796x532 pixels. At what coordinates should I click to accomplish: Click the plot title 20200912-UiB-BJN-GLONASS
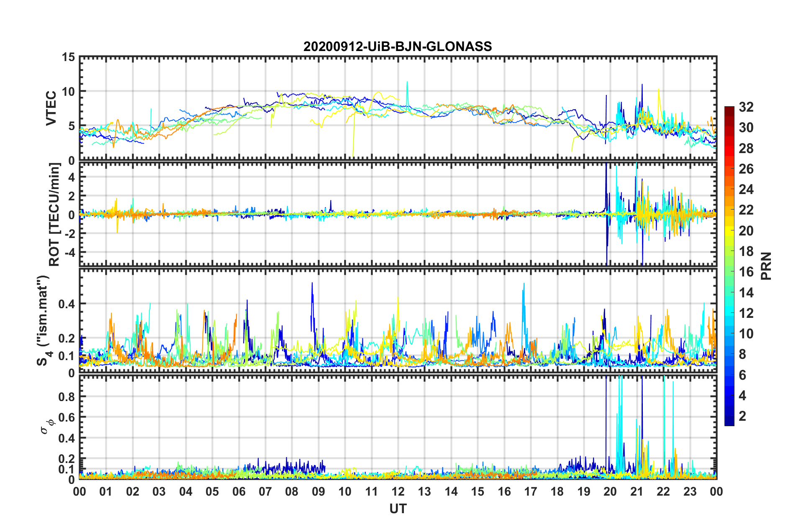[x=398, y=46]
